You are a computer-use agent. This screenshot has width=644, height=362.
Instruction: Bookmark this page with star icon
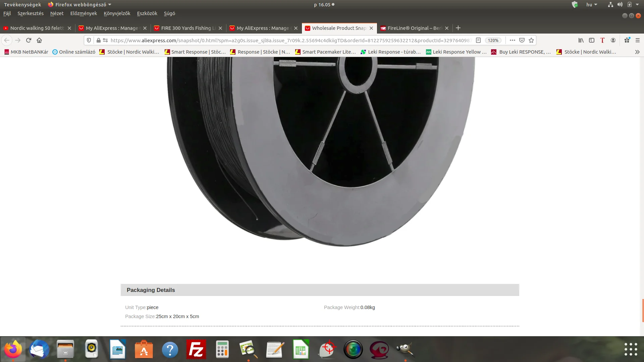click(531, 40)
